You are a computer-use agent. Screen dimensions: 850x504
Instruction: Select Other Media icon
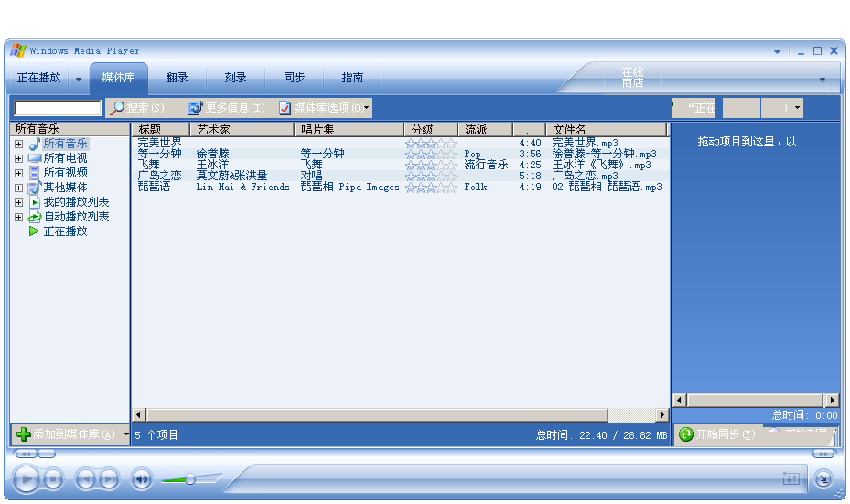(x=35, y=188)
